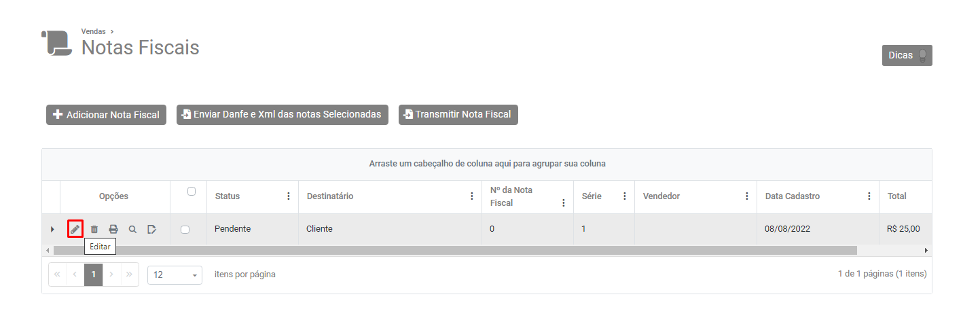Viewport: 980px width, 318px height.
Task: Click the horizontal scrollbar right arrow
Action: coord(926,250)
